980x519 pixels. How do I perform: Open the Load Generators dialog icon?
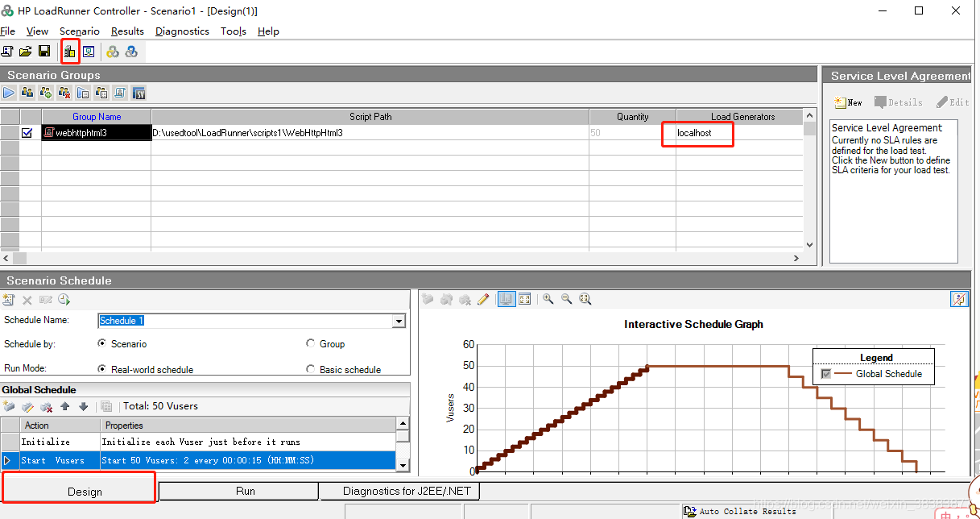coord(70,52)
